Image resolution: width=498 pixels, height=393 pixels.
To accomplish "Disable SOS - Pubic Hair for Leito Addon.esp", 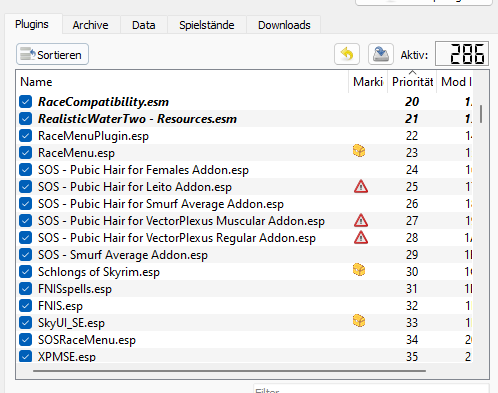I will pos(26,187).
